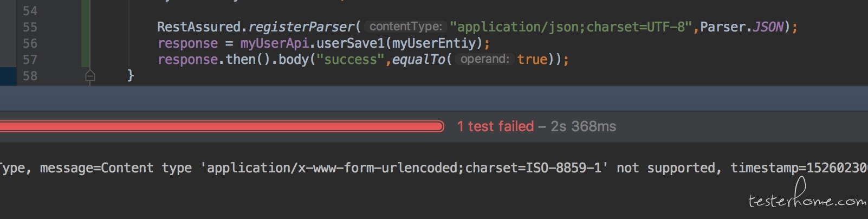Screen dimensions: 868x219
Task: Click '1 test failed' status text
Action: click(495, 126)
